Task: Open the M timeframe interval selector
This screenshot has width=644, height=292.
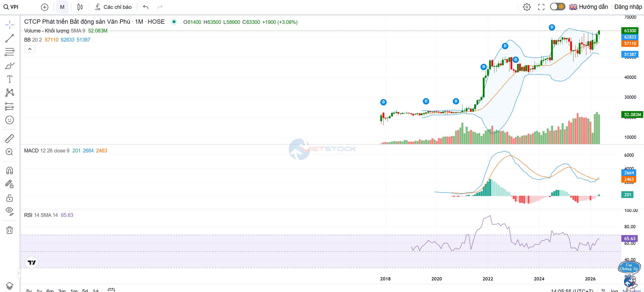Action: (x=62, y=7)
